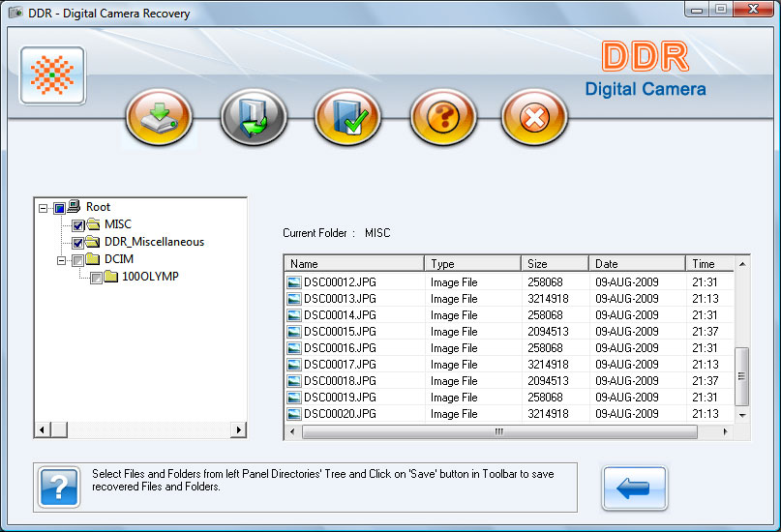The image size is (781, 532).
Task: Click the file list scroll down arrow
Action: (x=742, y=415)
